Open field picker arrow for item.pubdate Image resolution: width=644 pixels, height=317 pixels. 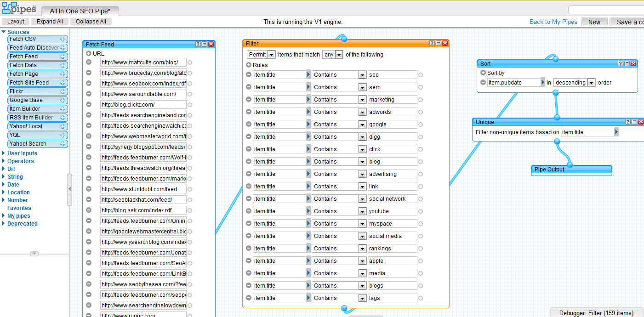click(543, 82)
